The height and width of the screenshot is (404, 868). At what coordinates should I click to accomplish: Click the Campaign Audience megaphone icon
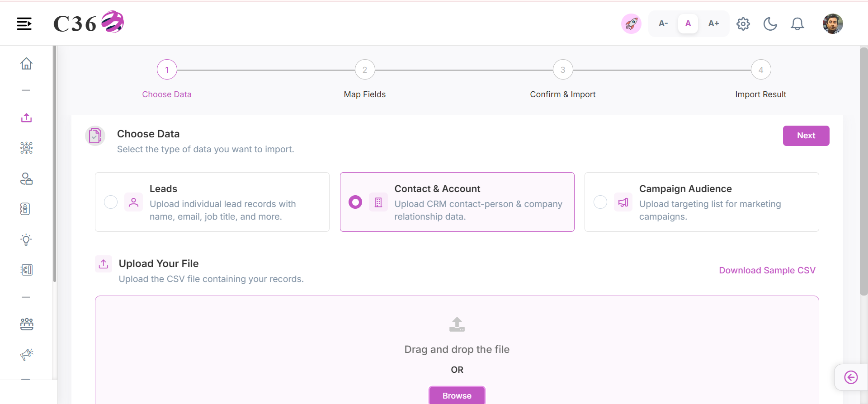pos(623,202)
